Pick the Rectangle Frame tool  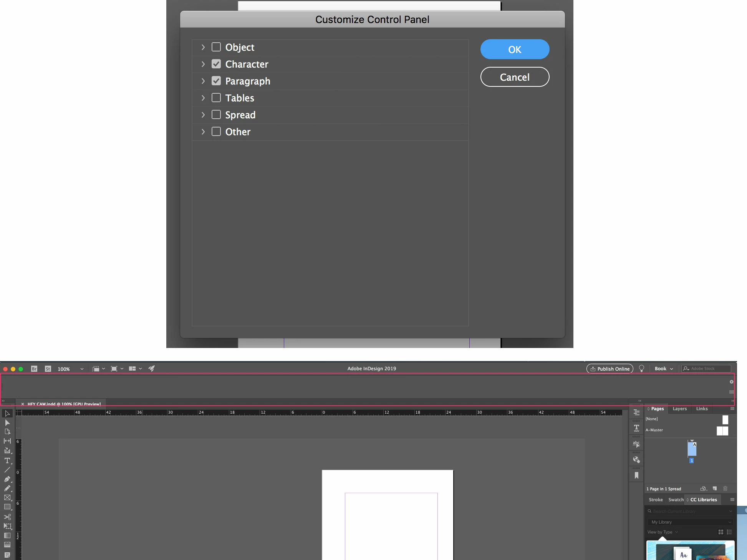[7, 498]
